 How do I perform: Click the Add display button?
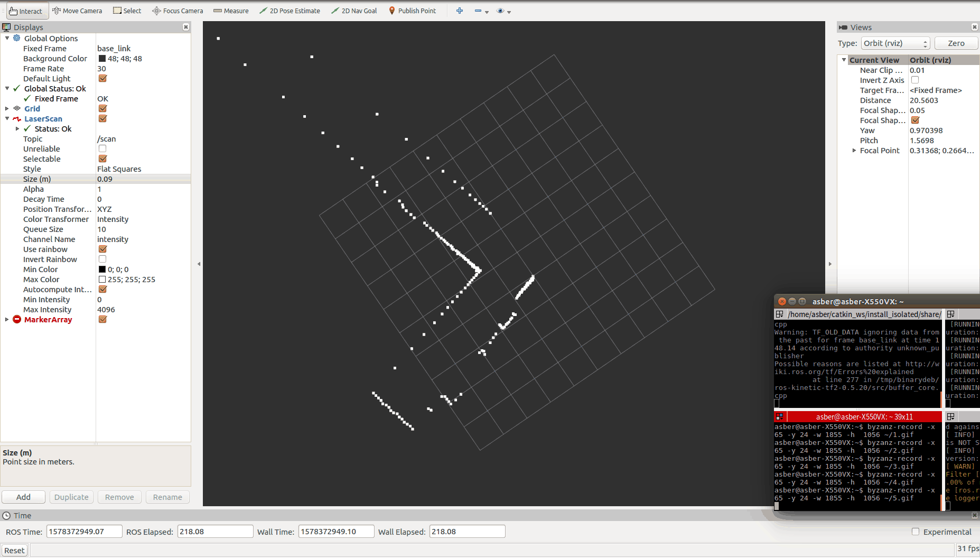[x=23, y=497]
